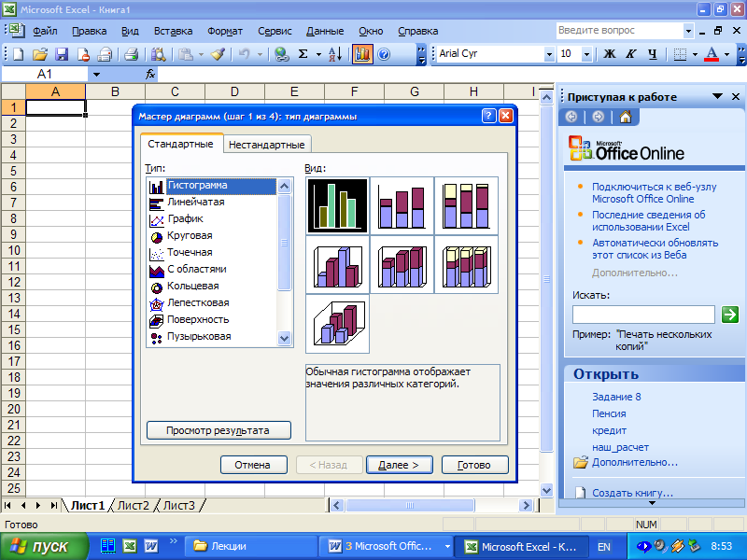The image size is (747, 560).
Task: Click the task pane Back arrow
Action: pos(571,117)
